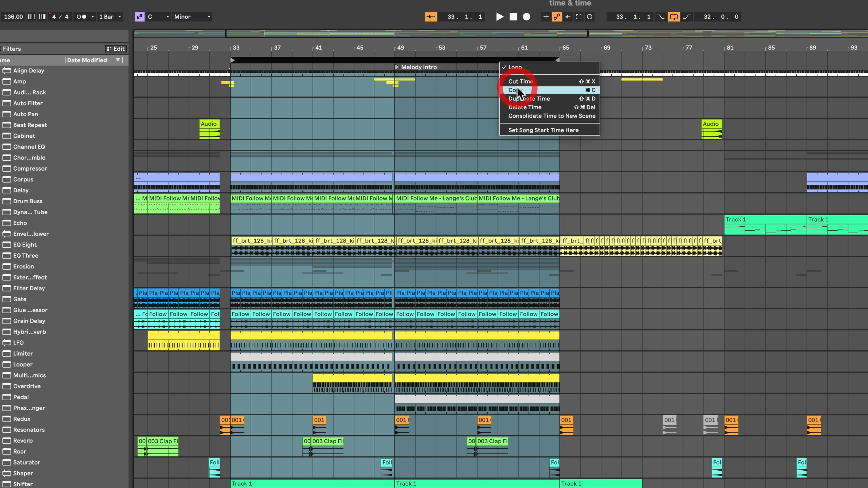This screenshot has width=868, height=488.
Task: Select 'Delete Time' from context menu
Action: 524,107
